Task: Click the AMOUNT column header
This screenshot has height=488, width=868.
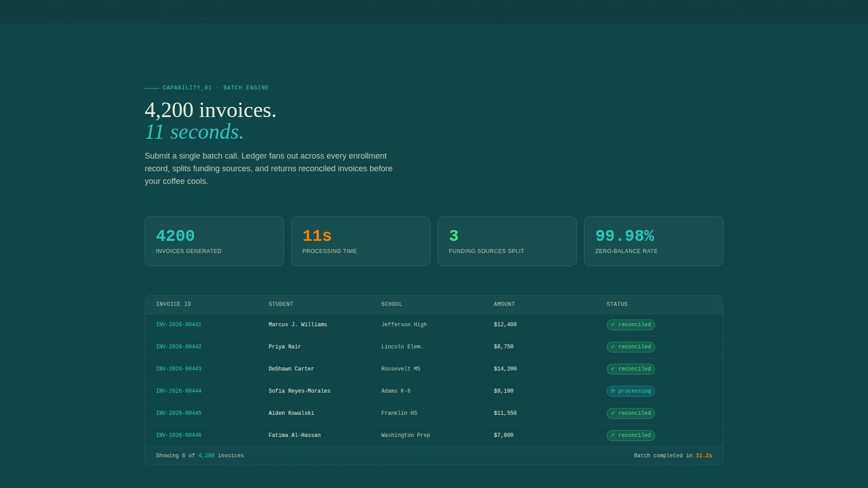Action: 504,304
